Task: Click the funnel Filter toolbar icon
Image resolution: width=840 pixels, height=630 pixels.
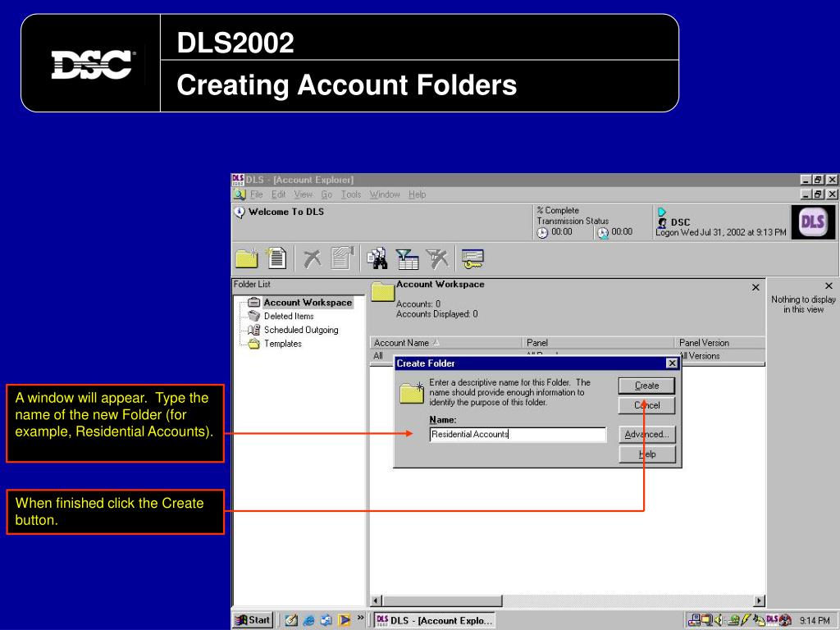Action: click(407, 258)
